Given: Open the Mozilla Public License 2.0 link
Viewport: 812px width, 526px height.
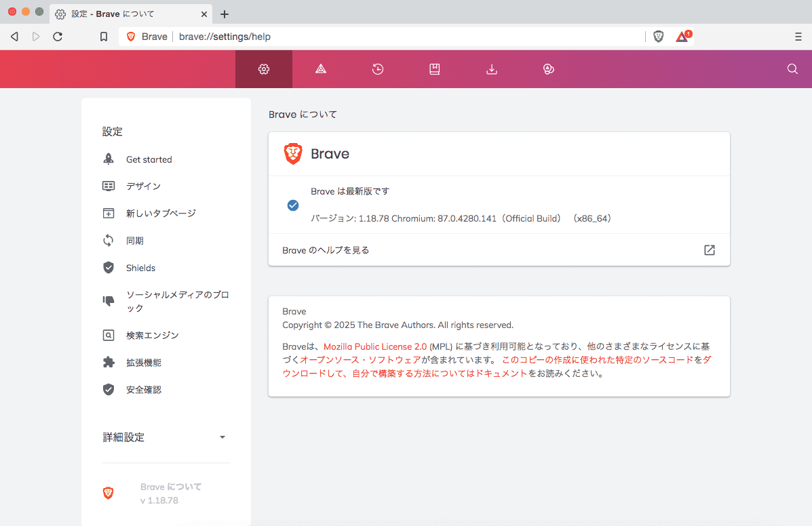Looking at the screenshot, I should (x=375, y=346).
